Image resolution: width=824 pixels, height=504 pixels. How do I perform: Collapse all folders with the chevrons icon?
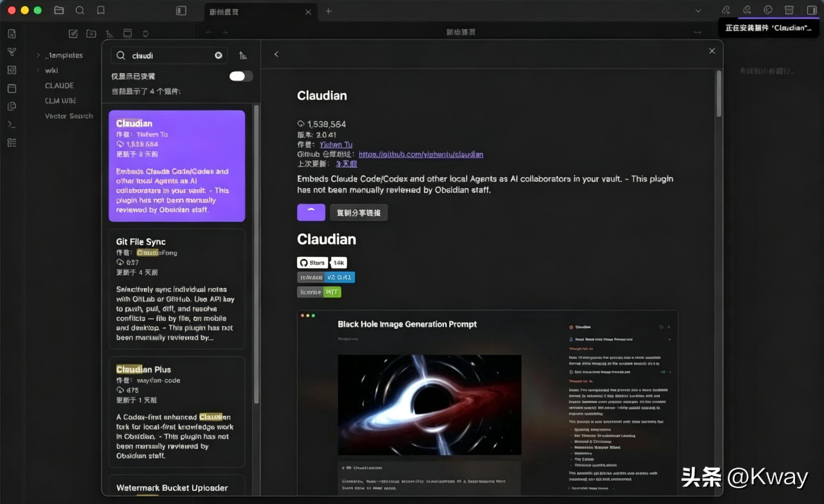pyautogui.click(x=146, y=33)
